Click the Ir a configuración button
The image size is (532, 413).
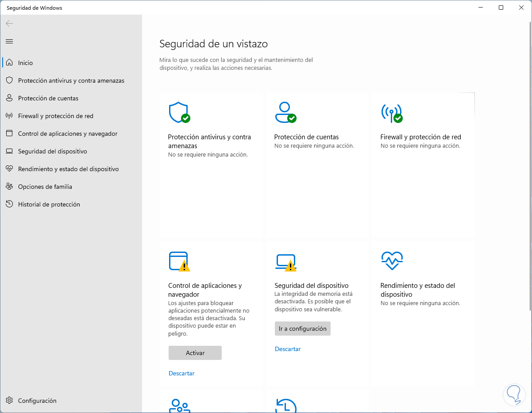click(x=303, y=329)
